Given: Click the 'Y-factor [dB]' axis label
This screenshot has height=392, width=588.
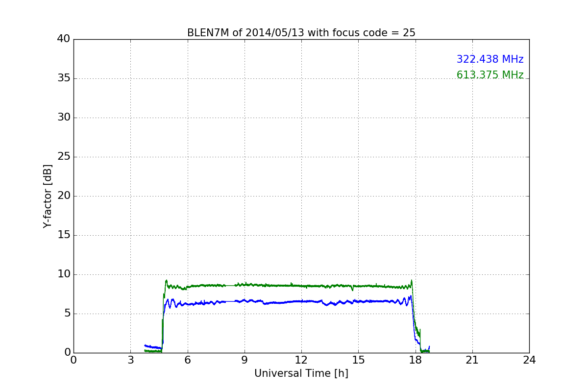Looking at the screenshot, I should pos(48,196).
